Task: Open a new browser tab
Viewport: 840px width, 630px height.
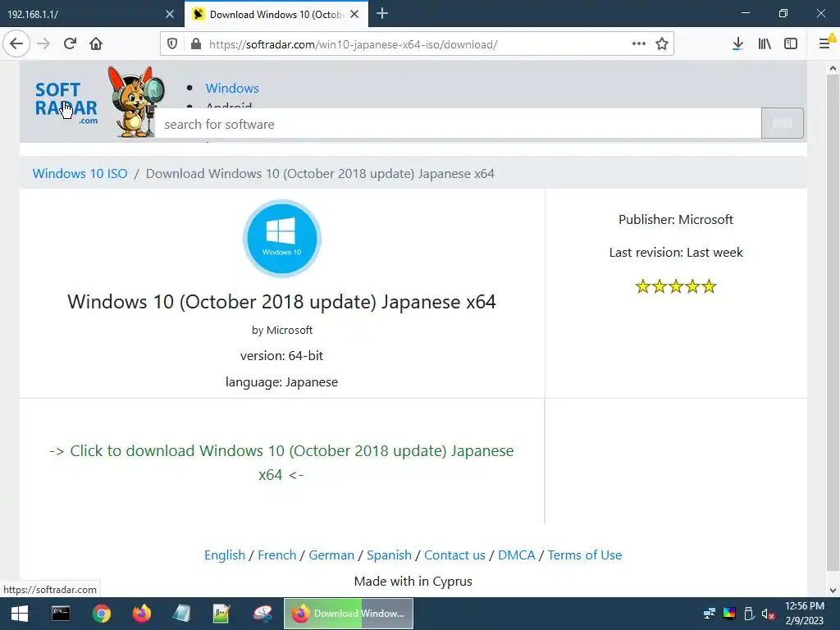Action: click(382, 14)
